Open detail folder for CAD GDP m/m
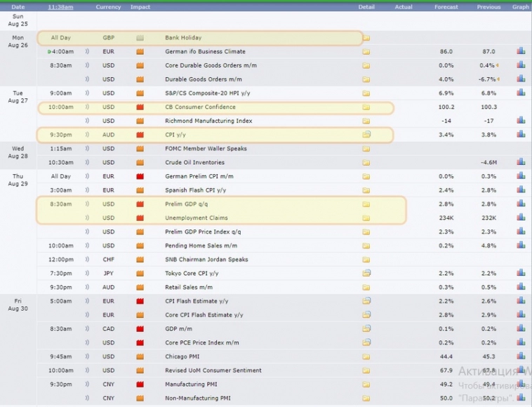The height and width of the screenshot is (407, 532). [366, 328]
